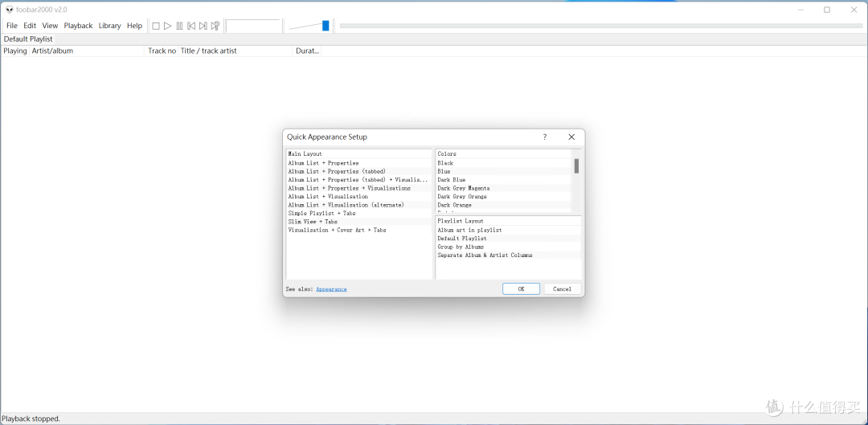Click the Colors list scrollbar thumb
This screenshot has width=868, height=425.
576,166
